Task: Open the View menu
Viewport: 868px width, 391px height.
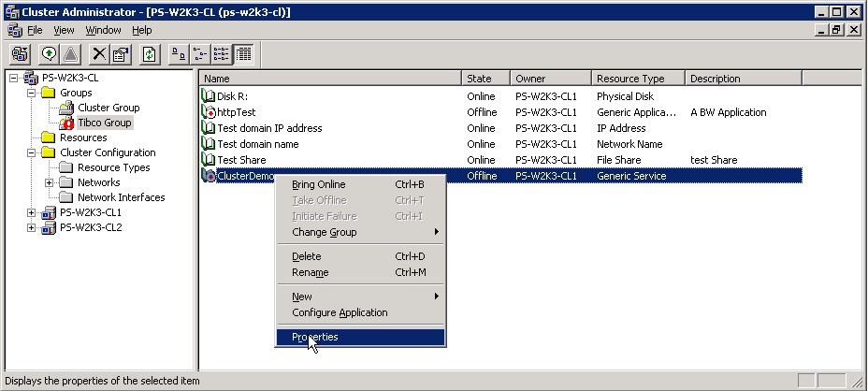Action: point(65,30)
